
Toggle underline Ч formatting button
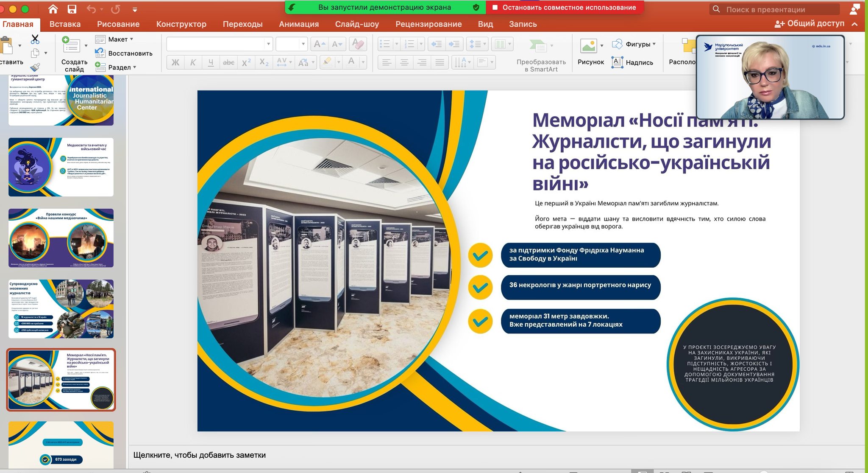tap(211, 63)
